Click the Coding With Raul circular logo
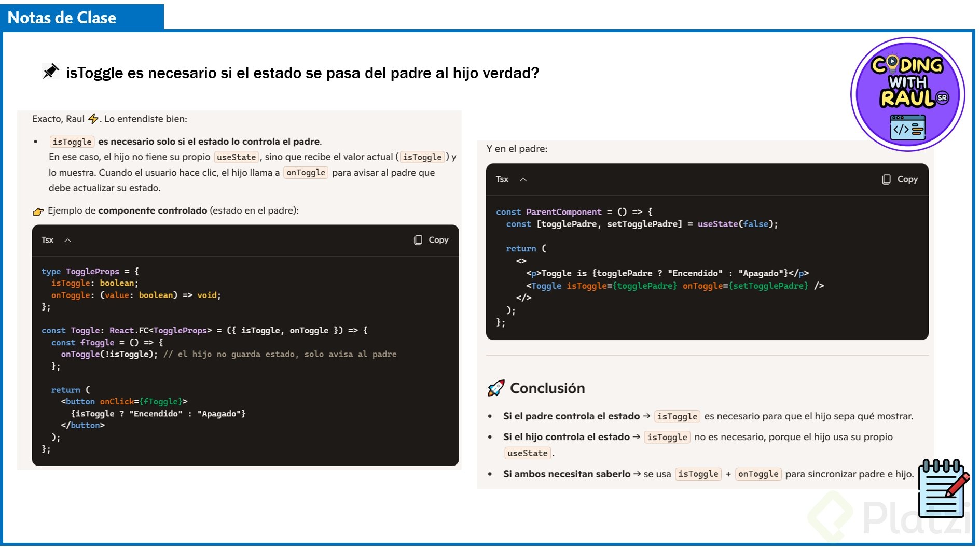Image resolution: width=980 pixels, height=550 pixels. click(x=907, y=94)
